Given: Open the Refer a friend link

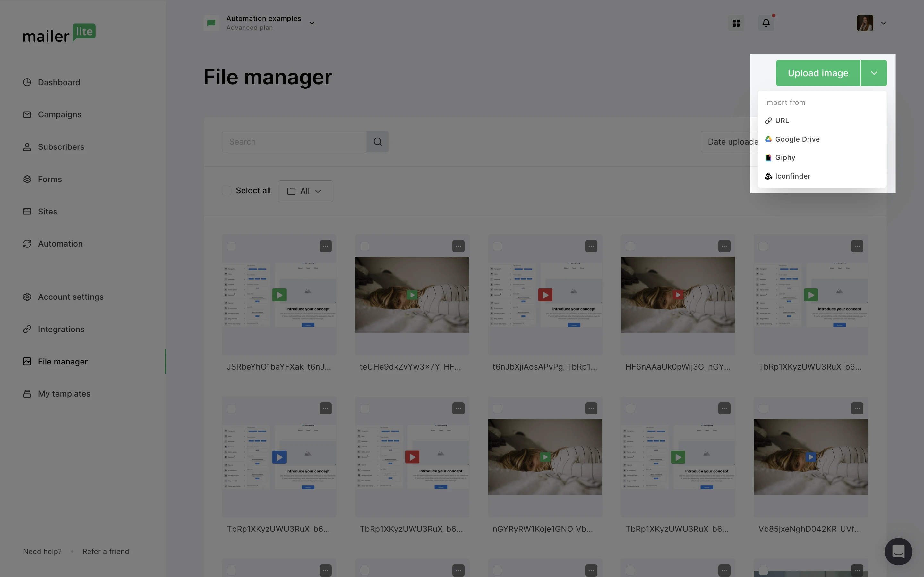Looking at the screenshot, I should click(106, 551).
